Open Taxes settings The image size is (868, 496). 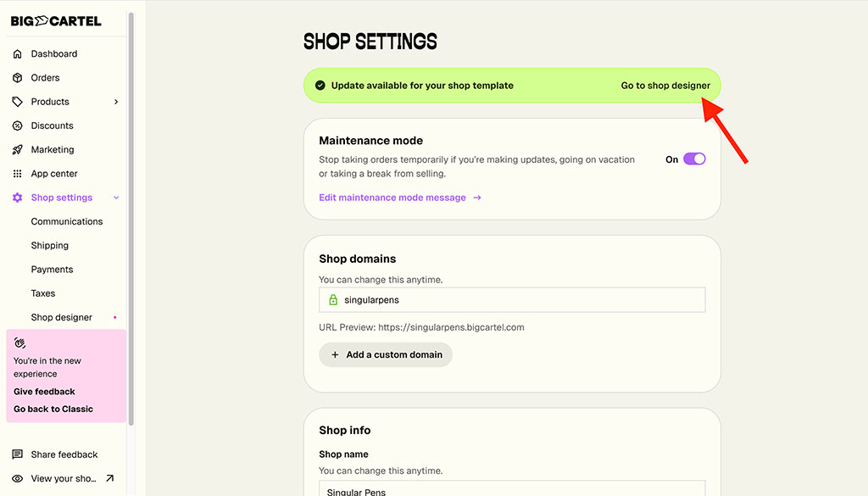pyautogui.click(x=43, y=293)
